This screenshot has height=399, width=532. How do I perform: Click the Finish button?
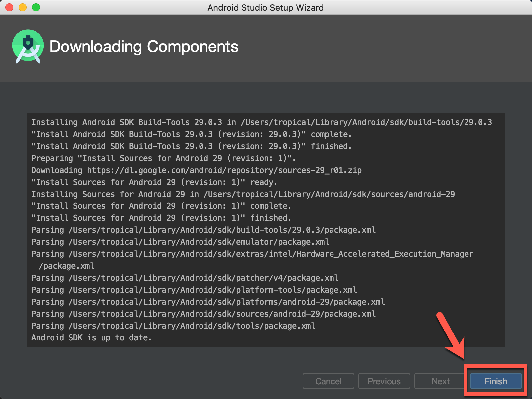pos(496,381)
